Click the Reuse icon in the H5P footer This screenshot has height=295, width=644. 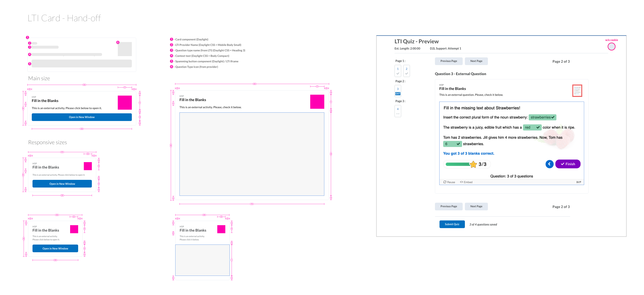pyautogui.click(x=445, y=182)
